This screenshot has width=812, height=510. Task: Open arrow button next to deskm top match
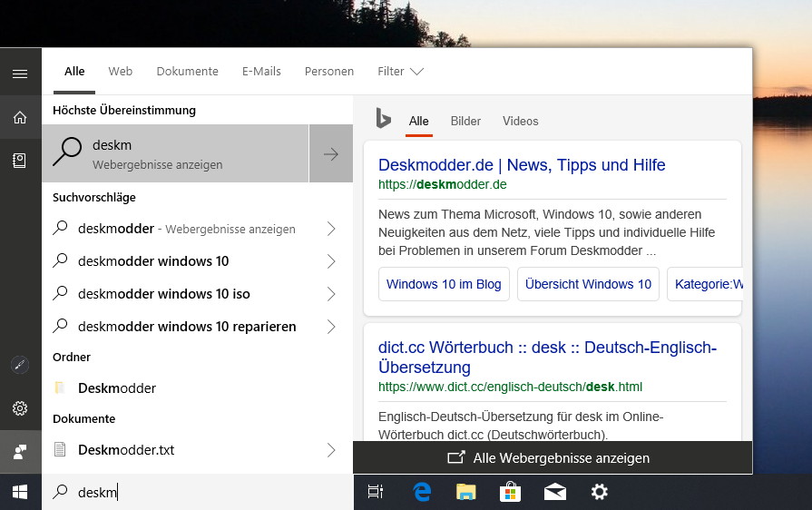tap(331, 153)
